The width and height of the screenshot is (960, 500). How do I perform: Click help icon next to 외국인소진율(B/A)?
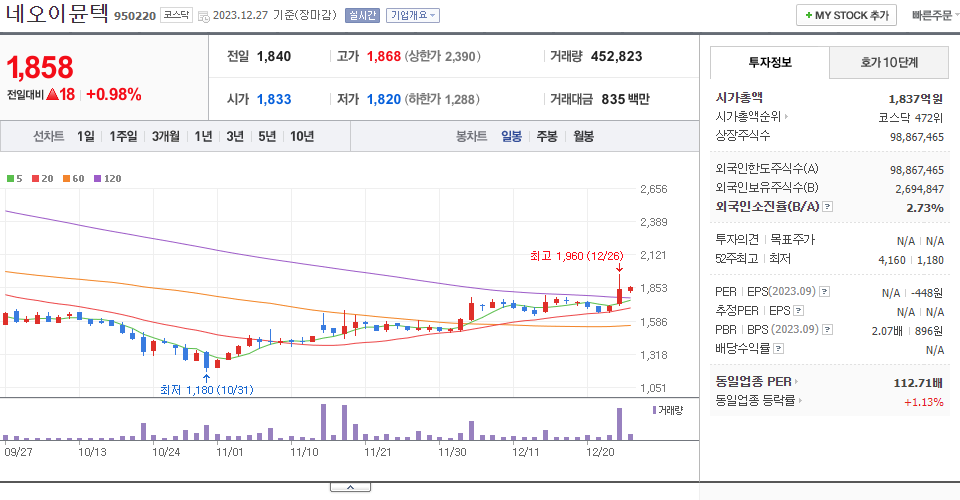tap(827, 207)
